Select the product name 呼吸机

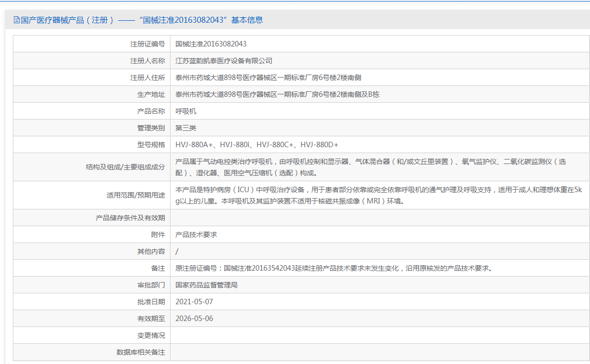(x=186, y=111)
